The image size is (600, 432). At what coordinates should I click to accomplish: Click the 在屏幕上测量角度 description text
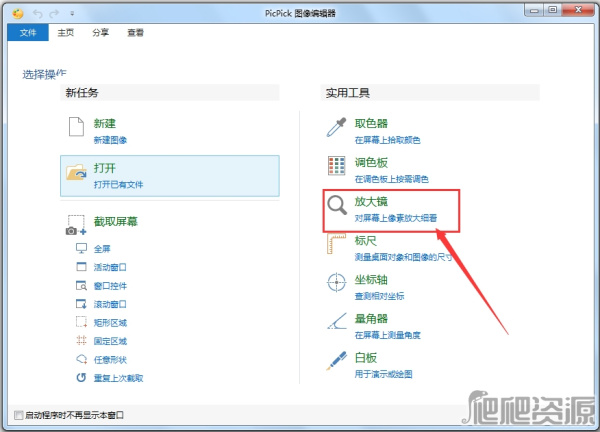387,335
